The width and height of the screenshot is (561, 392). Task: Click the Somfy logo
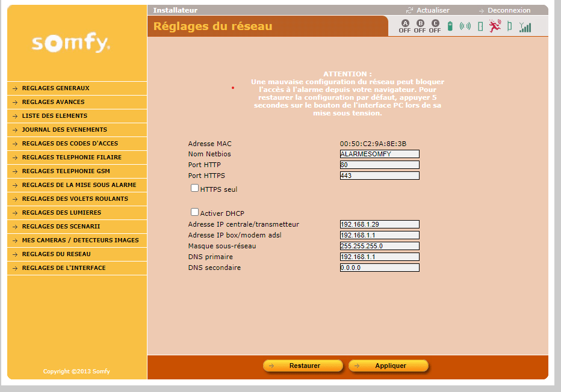pyautogui.click(x=71, y=43)
